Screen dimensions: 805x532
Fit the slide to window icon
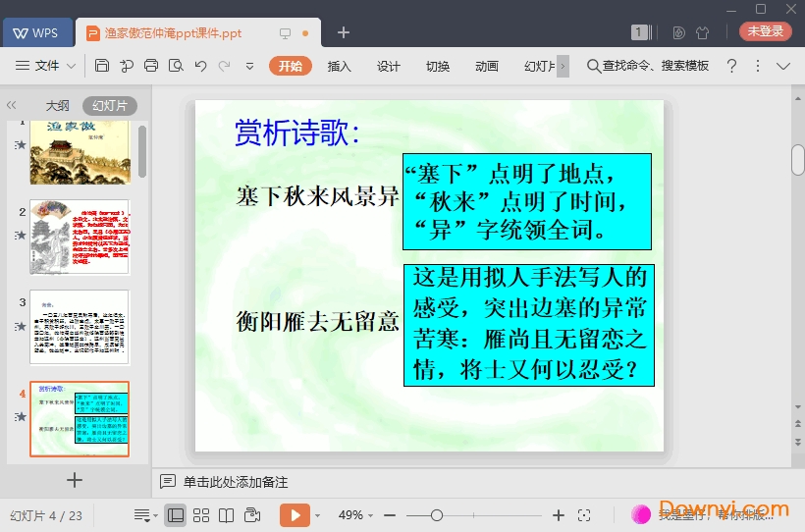(584, 515)
